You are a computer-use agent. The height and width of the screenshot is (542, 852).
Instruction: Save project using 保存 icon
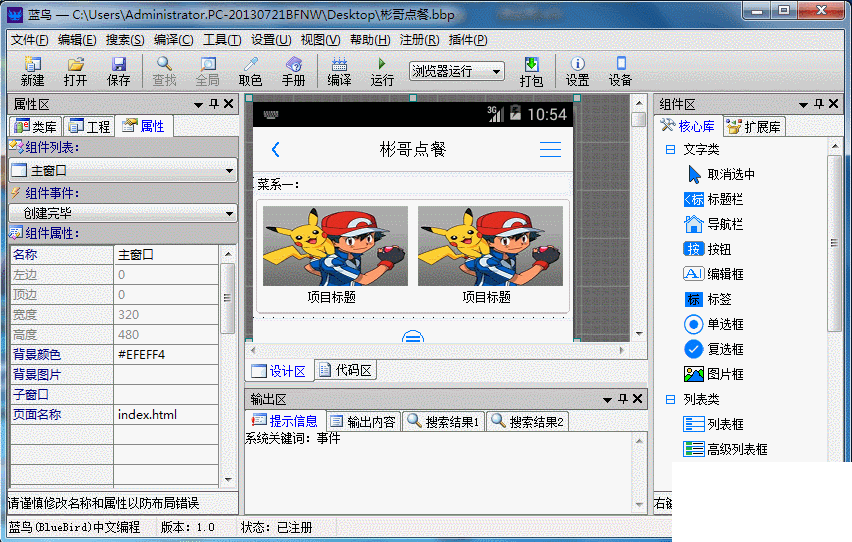[118, 71]
